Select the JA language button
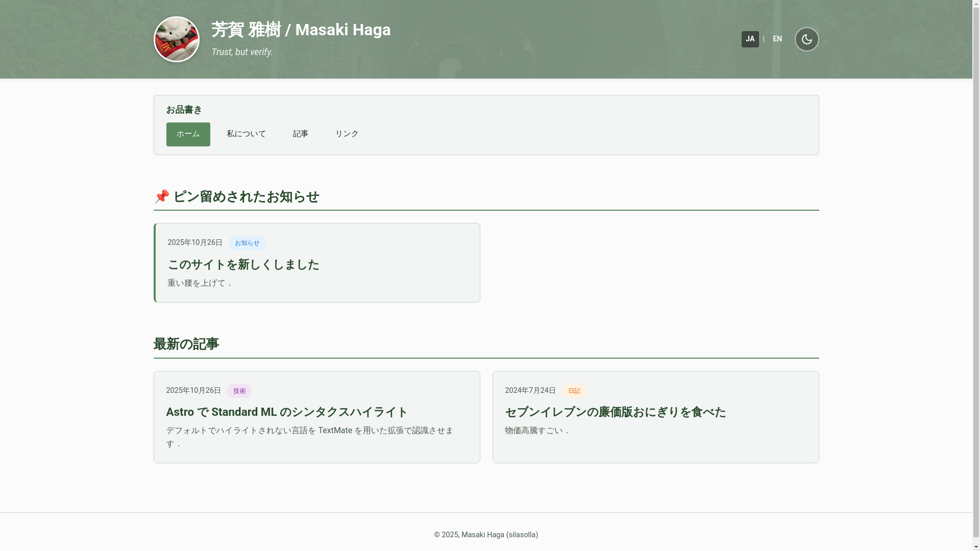Viewport: 980px width, 551px height. tap(750, 39)
